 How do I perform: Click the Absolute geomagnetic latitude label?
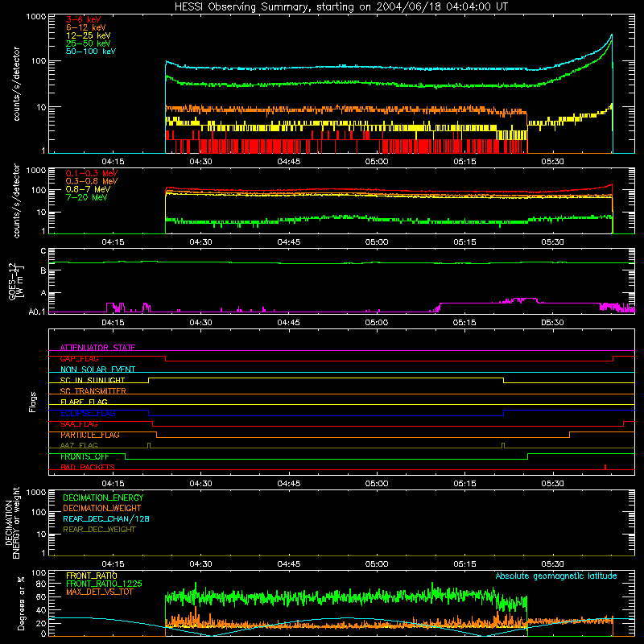tap(556, 576)
